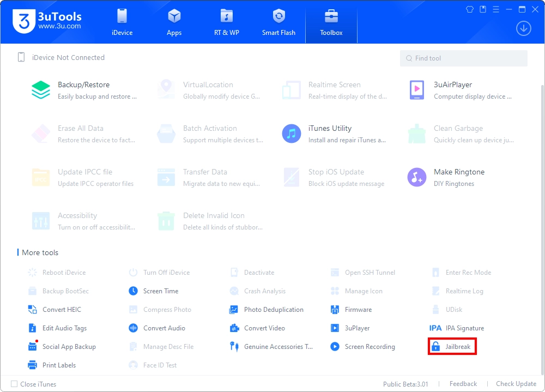Click the Update IPCC file icon
545x392 pixels.
click(41, 177)
